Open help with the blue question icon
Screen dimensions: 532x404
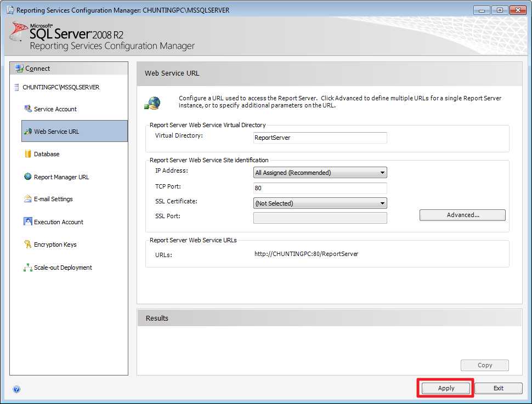(16, 389)
